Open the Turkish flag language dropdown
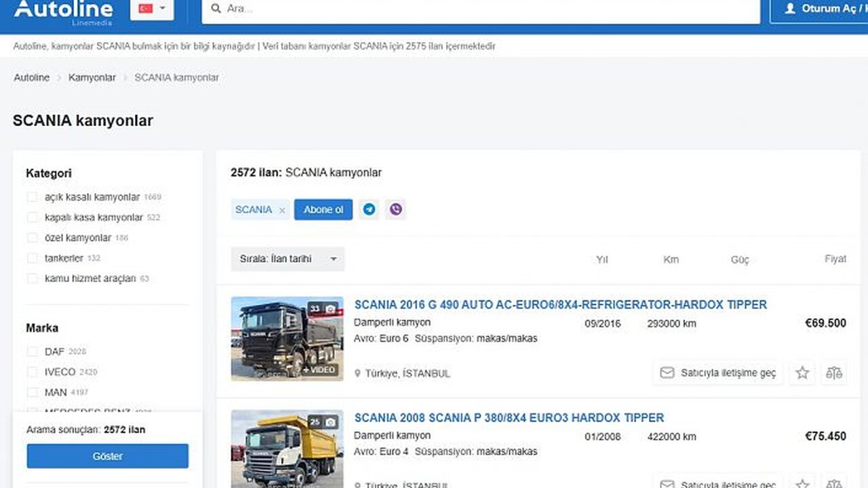Screen dimensions: 868x488 (152, 9)
